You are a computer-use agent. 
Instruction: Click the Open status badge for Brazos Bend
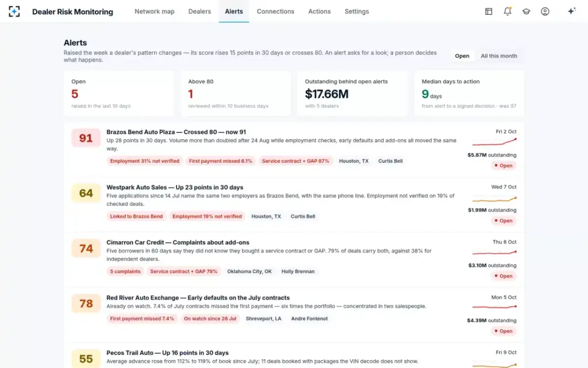504,166
